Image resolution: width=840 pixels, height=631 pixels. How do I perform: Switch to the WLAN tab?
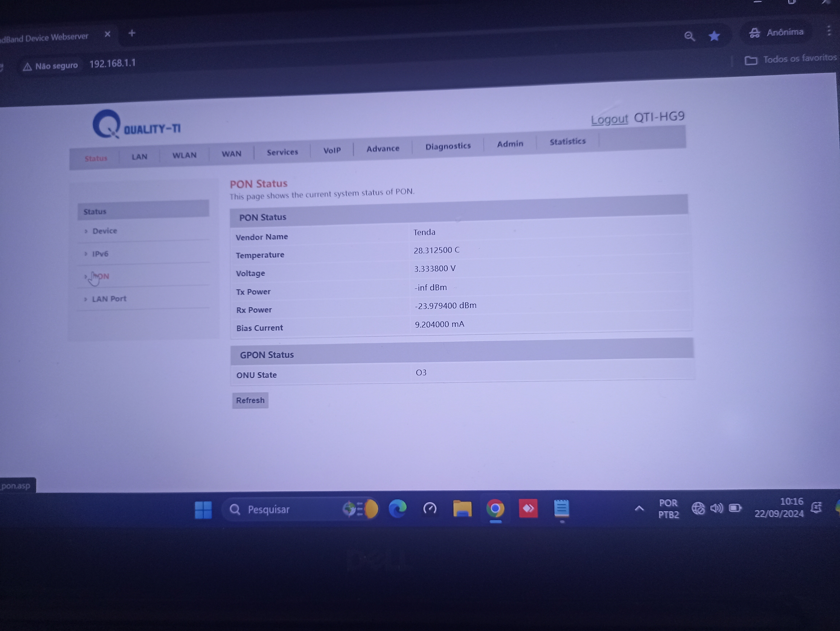click(x=185, y=155)
